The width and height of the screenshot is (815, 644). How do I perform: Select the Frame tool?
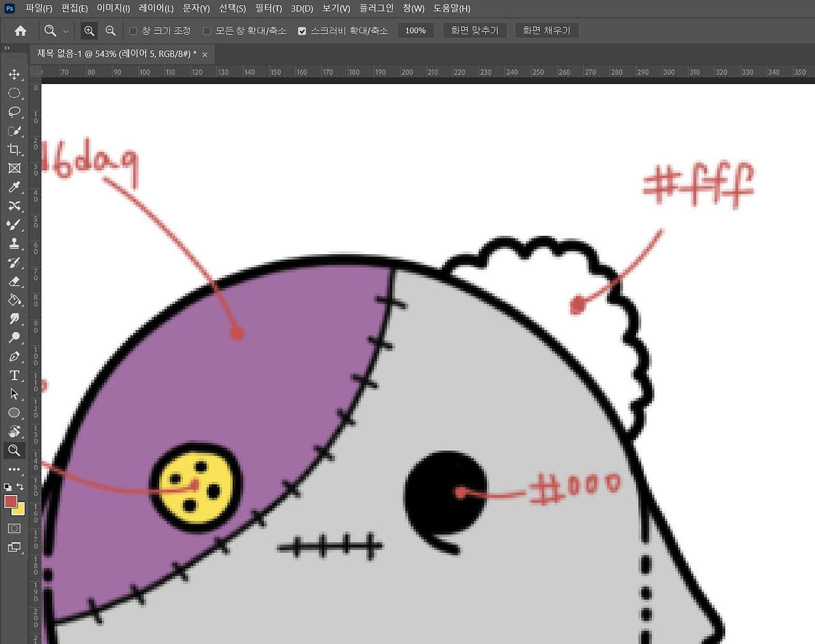click(14, 168)
